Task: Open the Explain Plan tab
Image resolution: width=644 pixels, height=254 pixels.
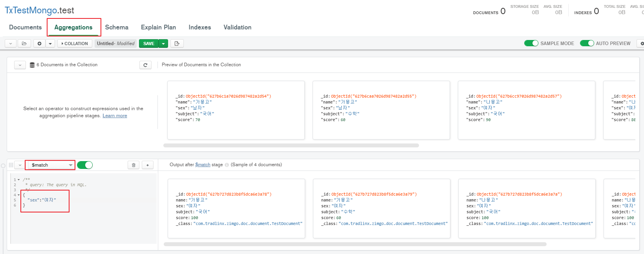Action: point(158,27)
